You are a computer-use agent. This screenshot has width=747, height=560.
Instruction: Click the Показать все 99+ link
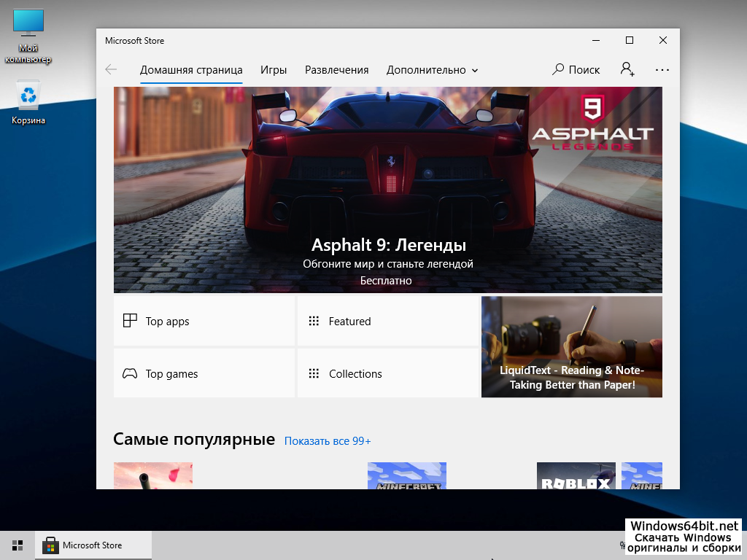pos(328,441)
